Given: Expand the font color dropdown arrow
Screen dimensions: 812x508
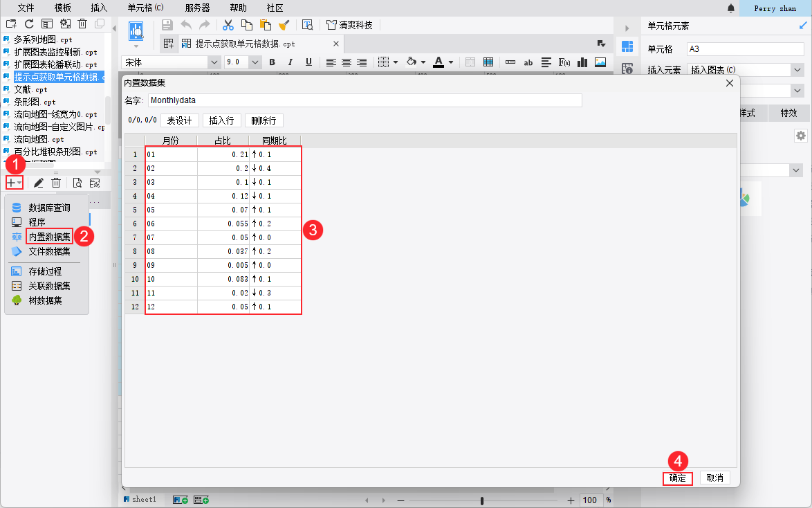Looking at the screenshot, I should click(x=451, y=62).
